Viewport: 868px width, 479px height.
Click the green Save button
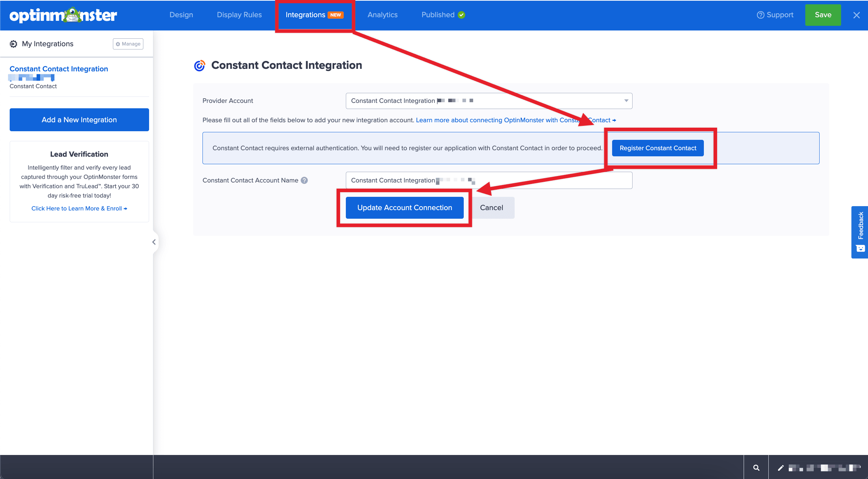(x=823, y=15)
